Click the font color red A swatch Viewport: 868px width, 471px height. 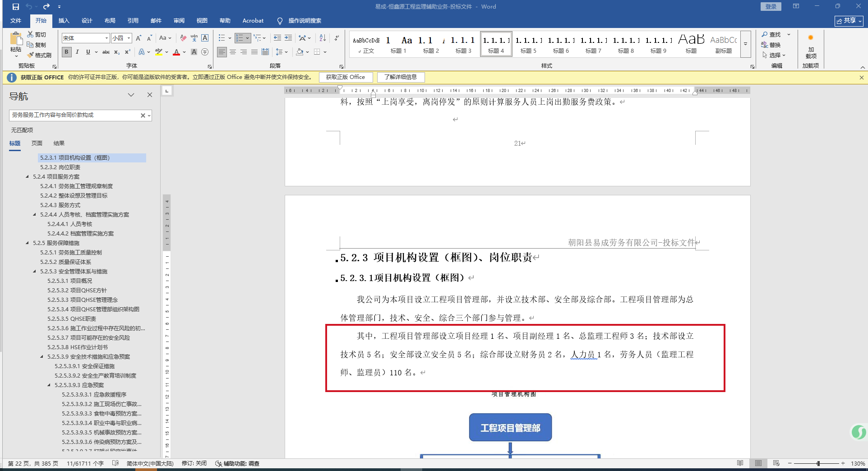tap(176, 52)
